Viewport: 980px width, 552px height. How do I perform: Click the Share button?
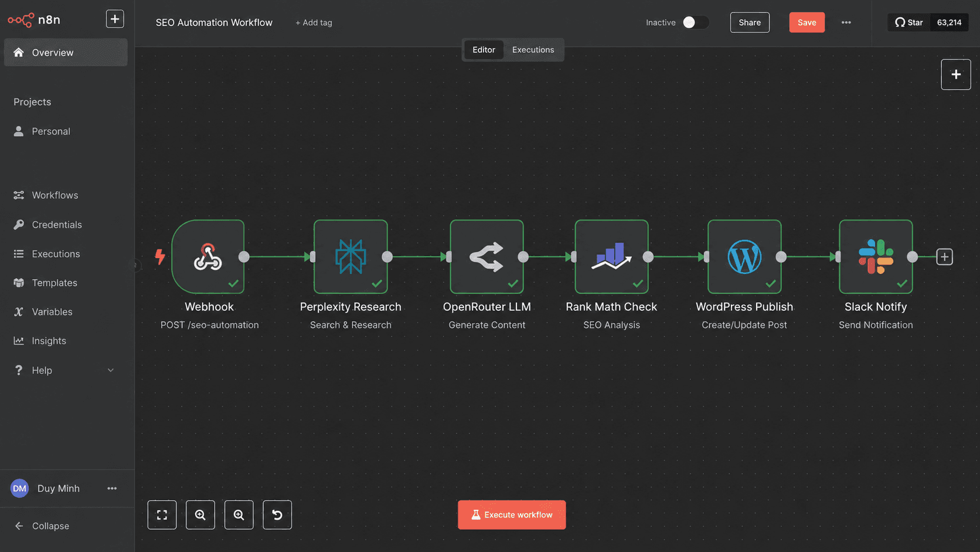pyautogui.click(x=750, y=22)
